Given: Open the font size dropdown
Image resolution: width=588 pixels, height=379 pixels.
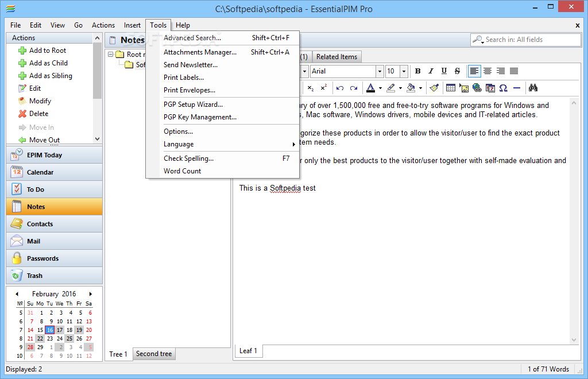Looking at the screenshot, I should tap(404, 71).
